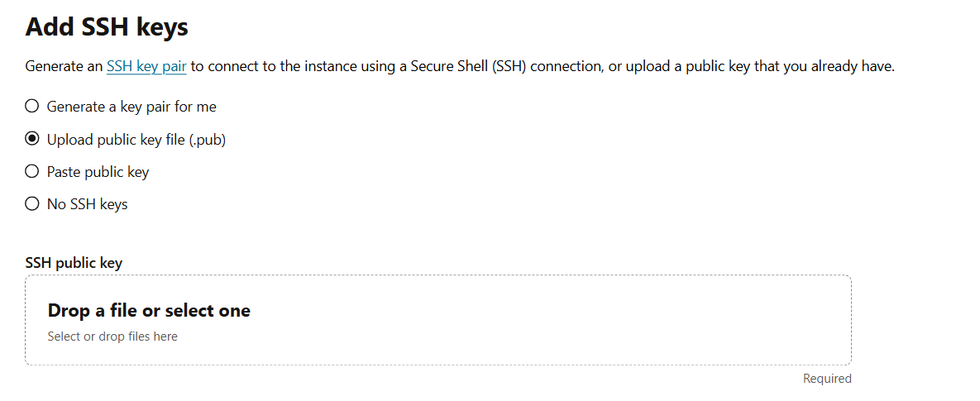Click the "Generate a key pair for me" label text
This screenshot has width=980, height=401.
[131, 107]
